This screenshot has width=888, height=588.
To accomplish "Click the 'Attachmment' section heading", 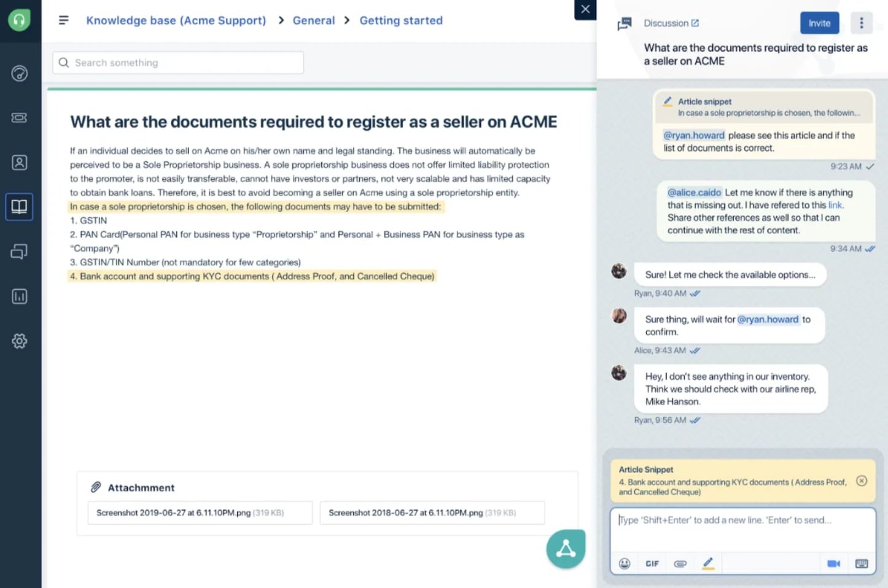I will pos(141,488).
